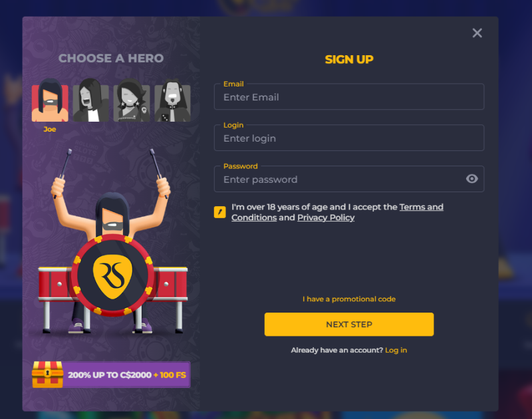This screenshot has height=419, width=532.
Task: Focus the Enter login field
Action: click(x=349, y=138)
